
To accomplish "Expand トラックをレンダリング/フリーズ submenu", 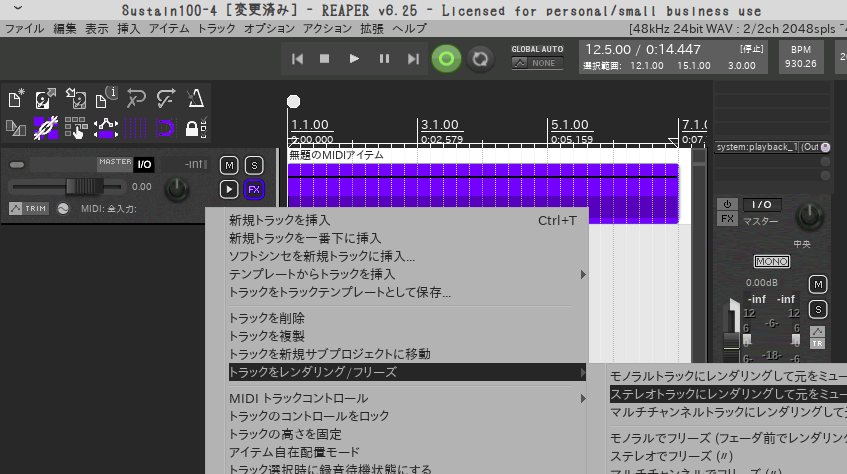I will [x=406, y=372].
